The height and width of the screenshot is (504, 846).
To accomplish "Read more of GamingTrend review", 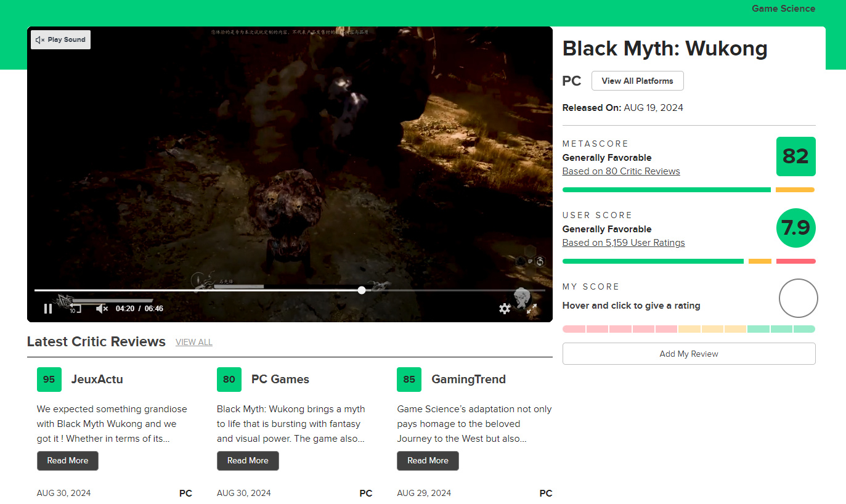I will (x=428, y=461).
